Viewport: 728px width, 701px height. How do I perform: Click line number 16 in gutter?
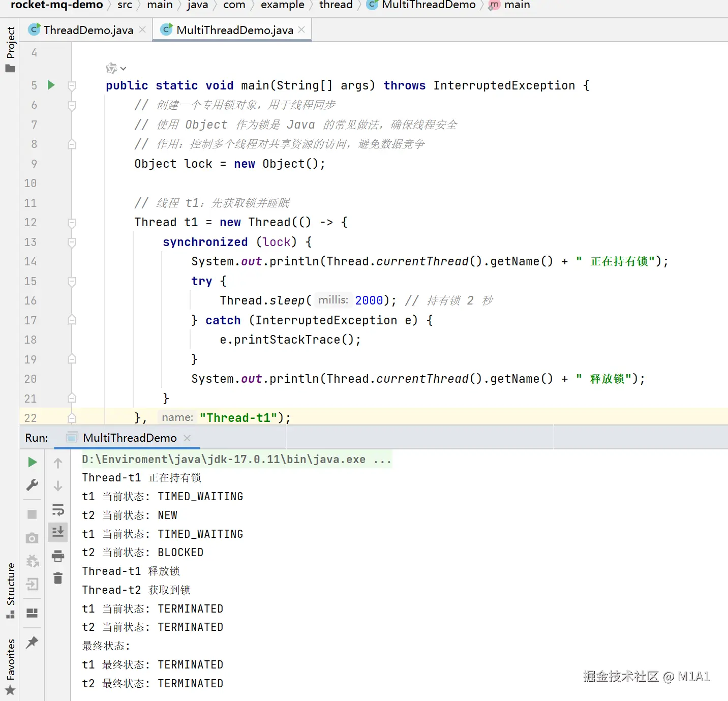point(31,300)
